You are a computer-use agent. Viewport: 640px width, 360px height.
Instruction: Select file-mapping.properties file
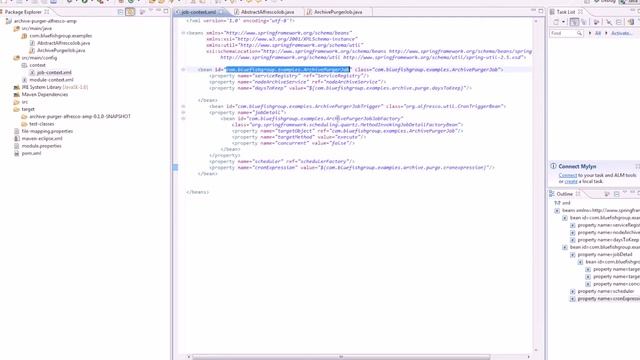pyautogui.click(x=47, y=131)
